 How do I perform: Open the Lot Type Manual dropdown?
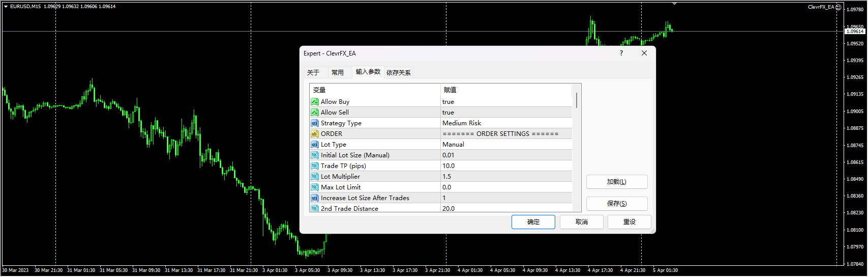point(506,145)
